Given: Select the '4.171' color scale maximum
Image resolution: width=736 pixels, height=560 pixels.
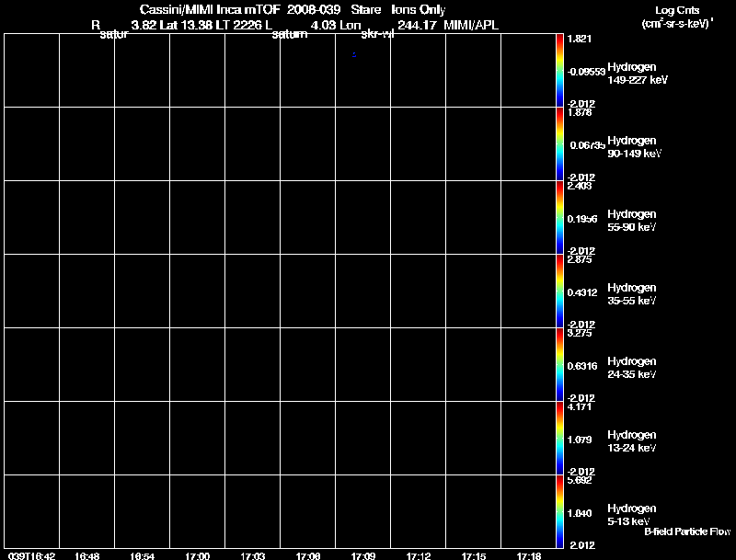Looking at the screenshot, I should coord(580,407).
